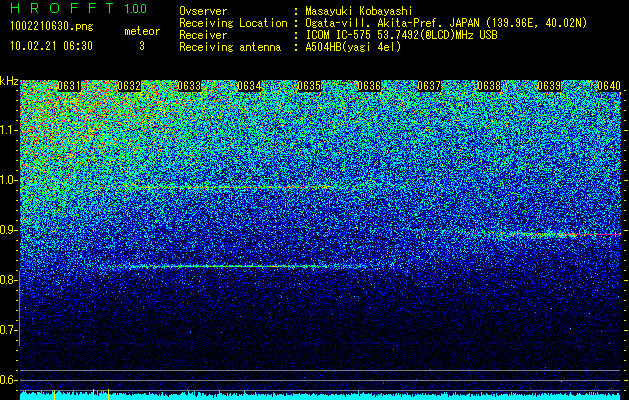This screenshot has height=400, width=629.
Task: Click the 0632 time marker
Action: (129, 86)
